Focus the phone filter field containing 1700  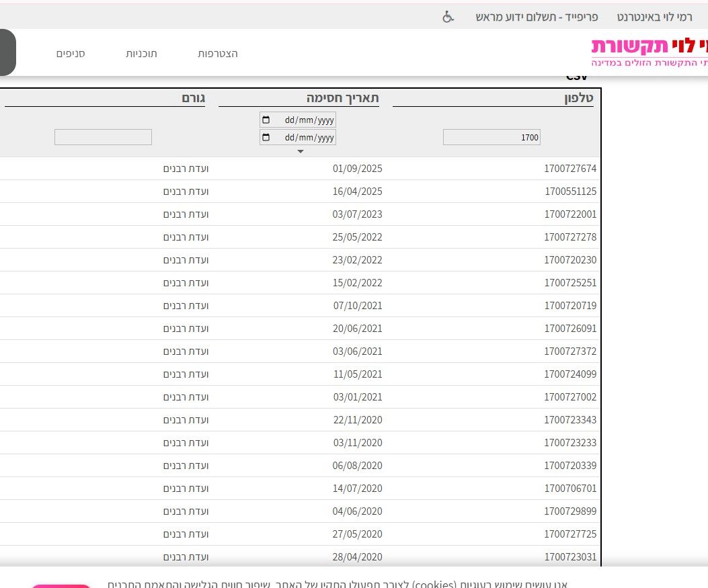(491, 137)
